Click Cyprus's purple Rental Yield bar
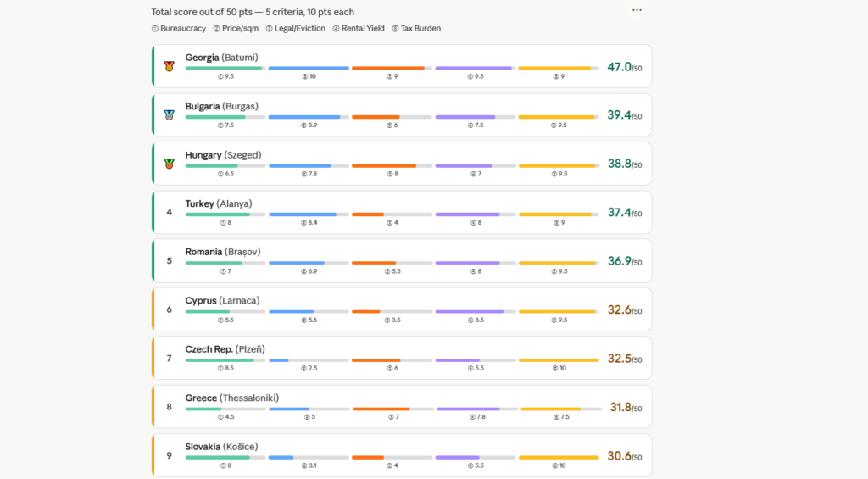The width and height of the screenshot is (868, 479). pyautogui.click(x=475, y=312)
